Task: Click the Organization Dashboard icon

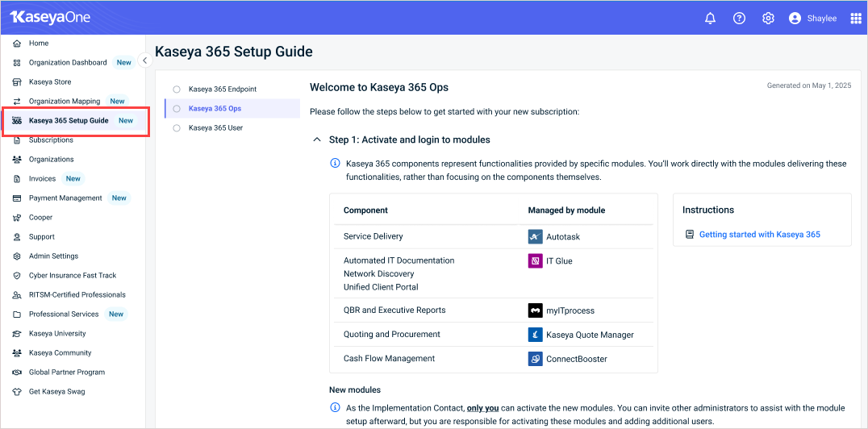Action: click(x=17, y=63)
